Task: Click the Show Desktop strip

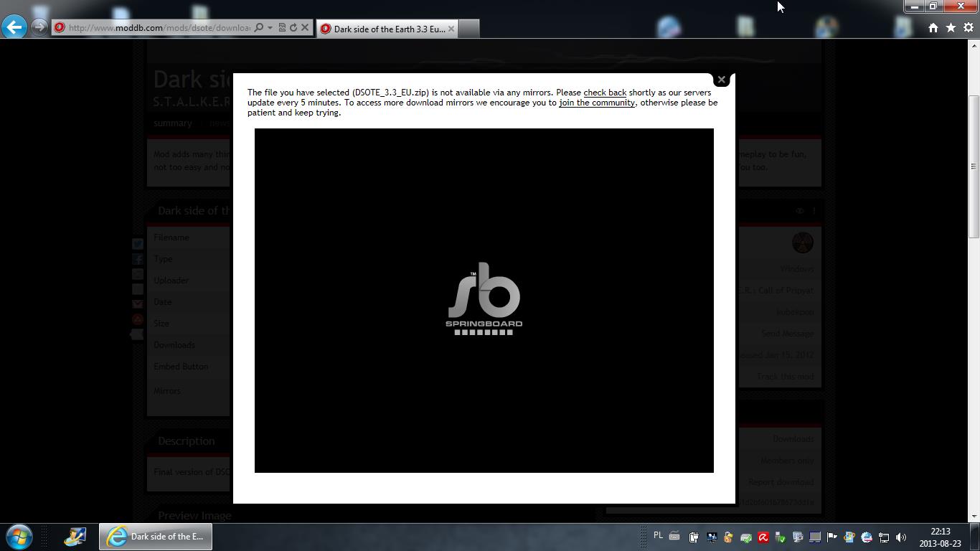Action: pos(974,537)
